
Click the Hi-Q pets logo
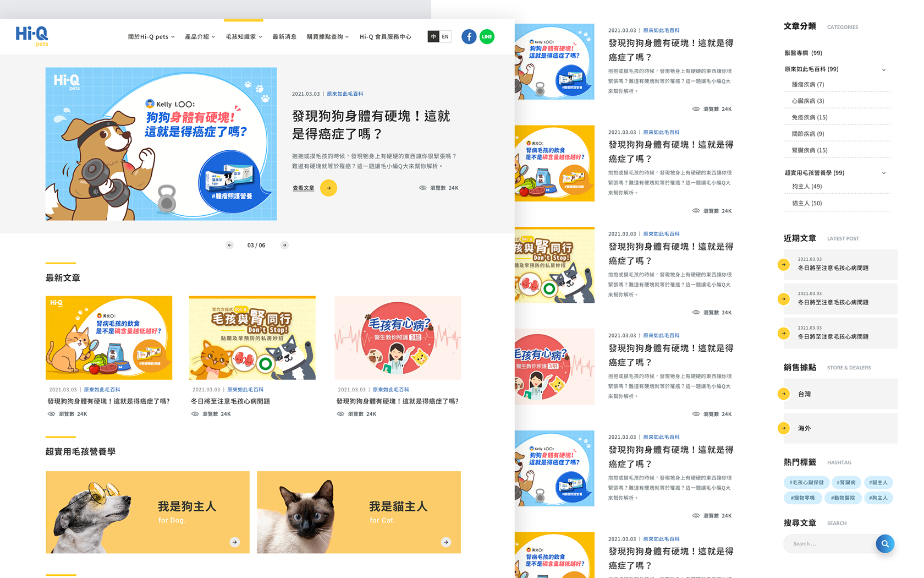point(32,36)
